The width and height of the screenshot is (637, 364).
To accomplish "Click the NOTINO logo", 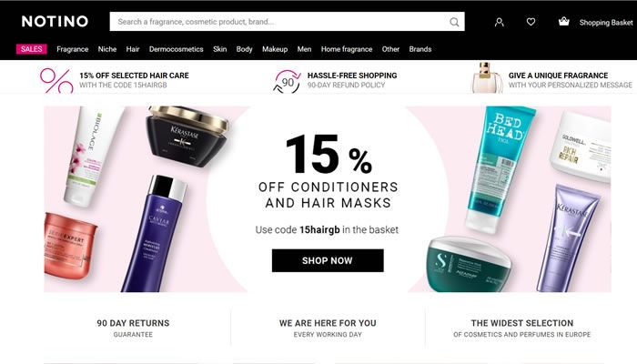I will tap(55, 21).
